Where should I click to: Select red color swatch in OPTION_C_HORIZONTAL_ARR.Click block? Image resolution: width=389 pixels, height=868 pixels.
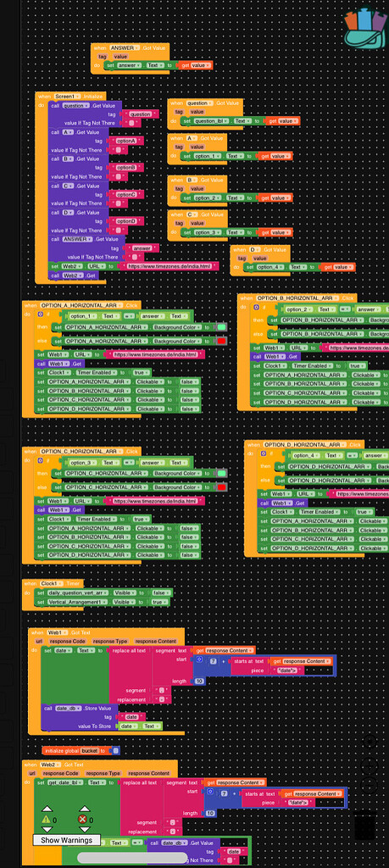coord(221,487)
